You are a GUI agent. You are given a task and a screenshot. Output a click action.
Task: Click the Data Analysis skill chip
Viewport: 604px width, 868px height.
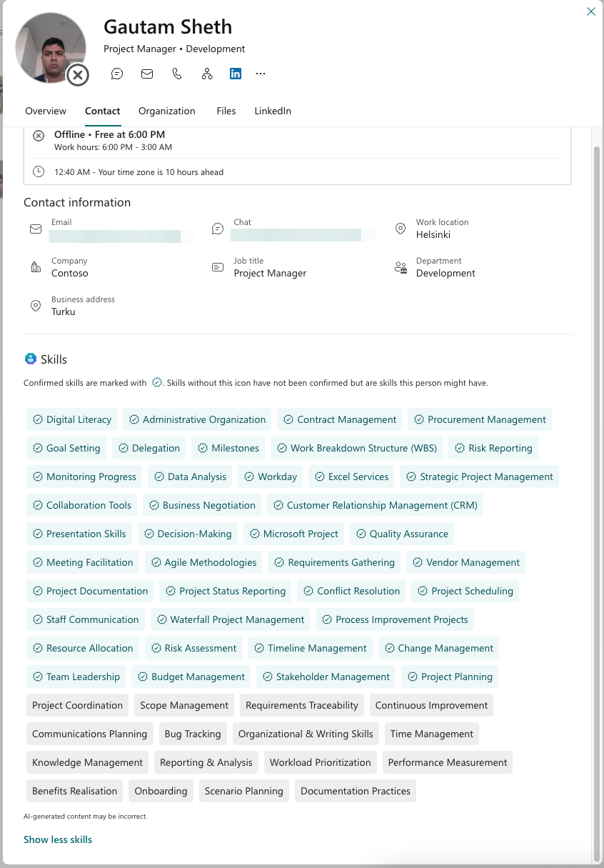[190, 477]
